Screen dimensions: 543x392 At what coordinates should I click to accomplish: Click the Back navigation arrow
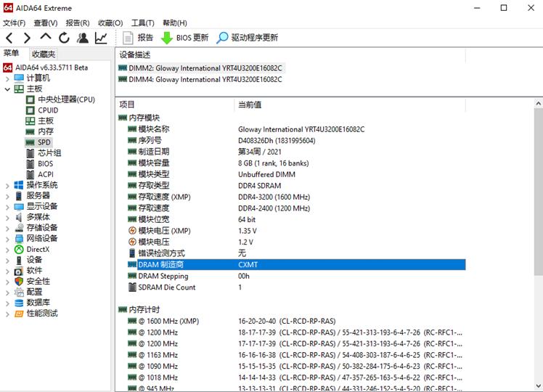tap(9, 38)
